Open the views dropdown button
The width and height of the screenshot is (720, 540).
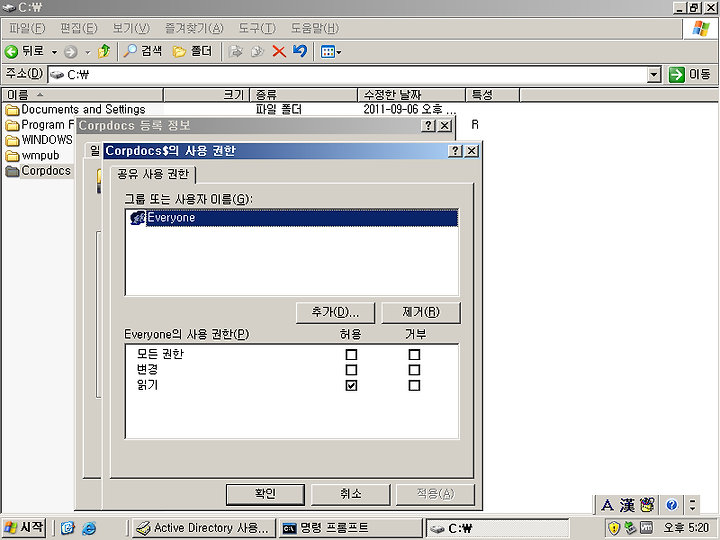(x=331, y=51)
